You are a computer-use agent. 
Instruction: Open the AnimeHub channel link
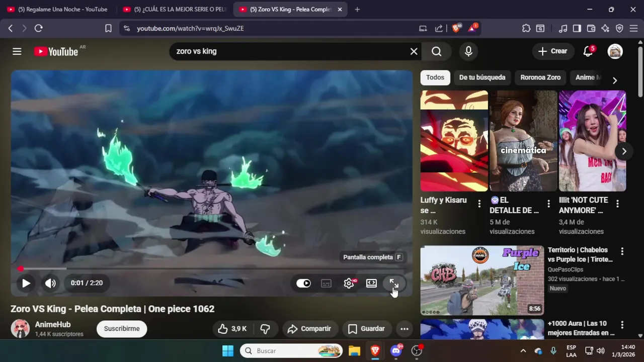(53, 325)
